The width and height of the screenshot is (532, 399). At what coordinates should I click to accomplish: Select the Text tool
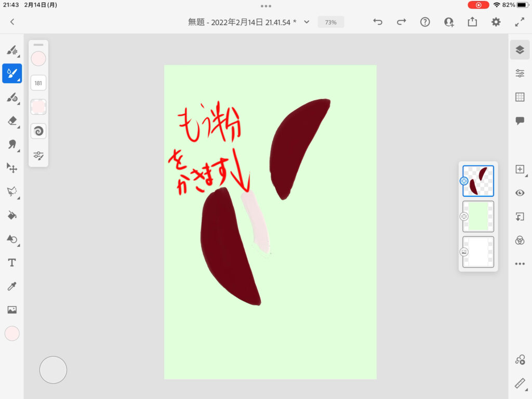click(x=11, y=263)
